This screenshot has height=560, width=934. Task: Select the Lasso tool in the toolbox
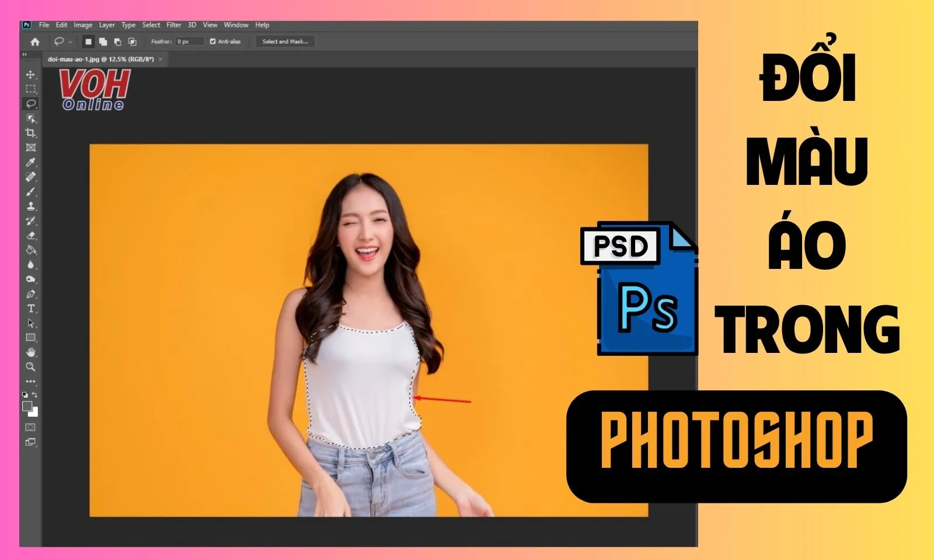(x=30, y=104)
